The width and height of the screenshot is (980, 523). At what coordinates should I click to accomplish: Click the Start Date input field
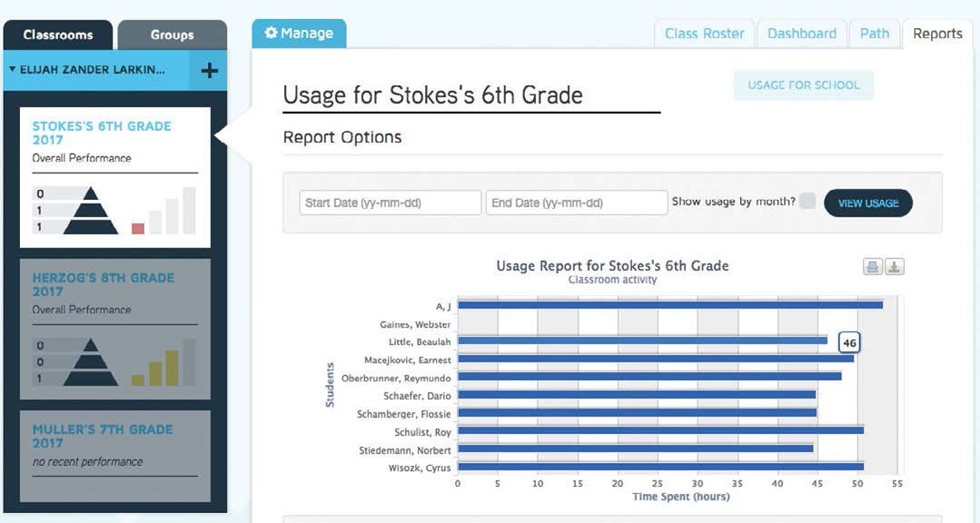click(389, 202)
